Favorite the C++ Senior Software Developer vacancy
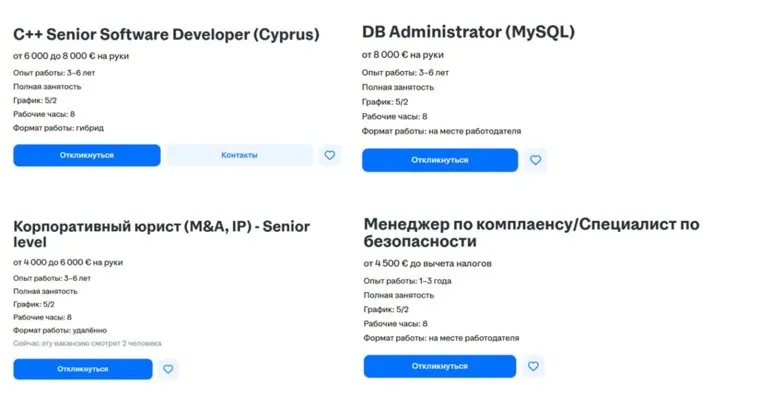The width and height of the screenshot is (760, 407). (x=330, y=155)
